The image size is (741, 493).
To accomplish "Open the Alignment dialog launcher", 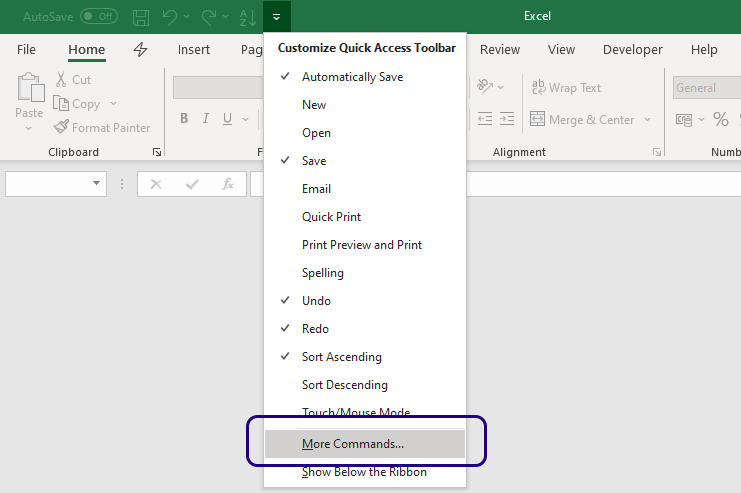I will (x=656, y=152).
